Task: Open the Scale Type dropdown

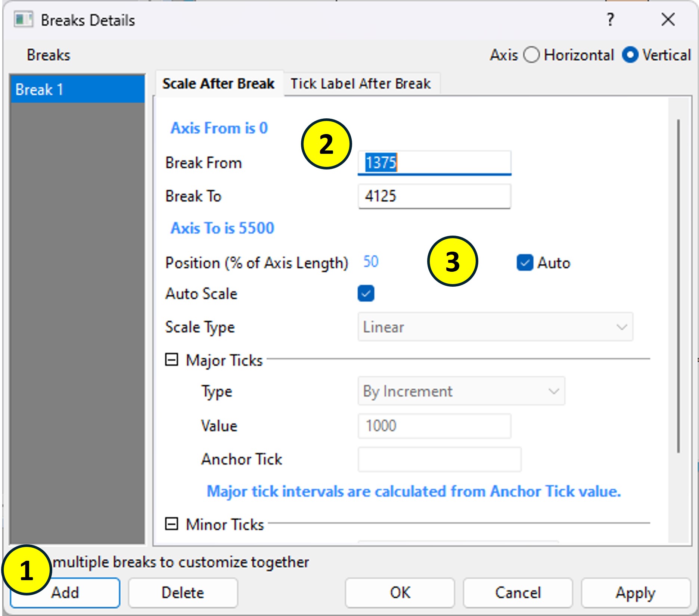Action: coord(495,327)
